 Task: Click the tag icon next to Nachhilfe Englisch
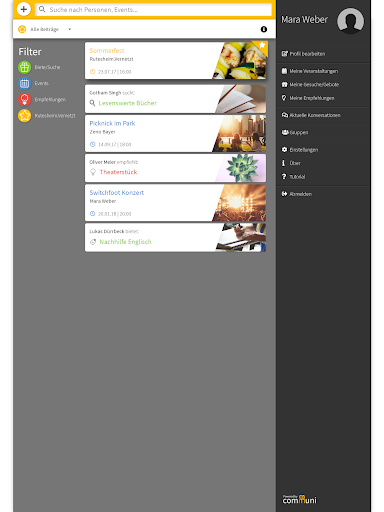[93, 242]
